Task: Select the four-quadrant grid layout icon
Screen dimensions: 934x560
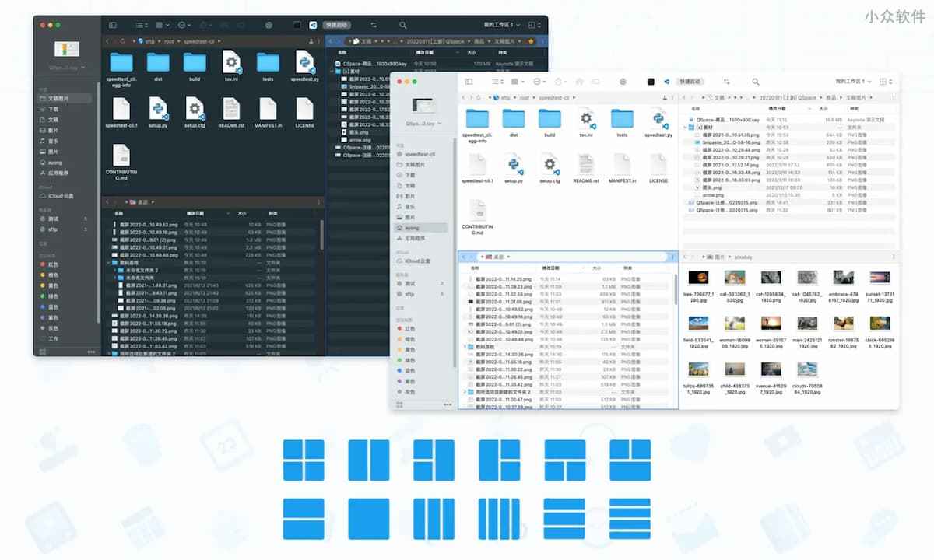Action: (303, 460)
